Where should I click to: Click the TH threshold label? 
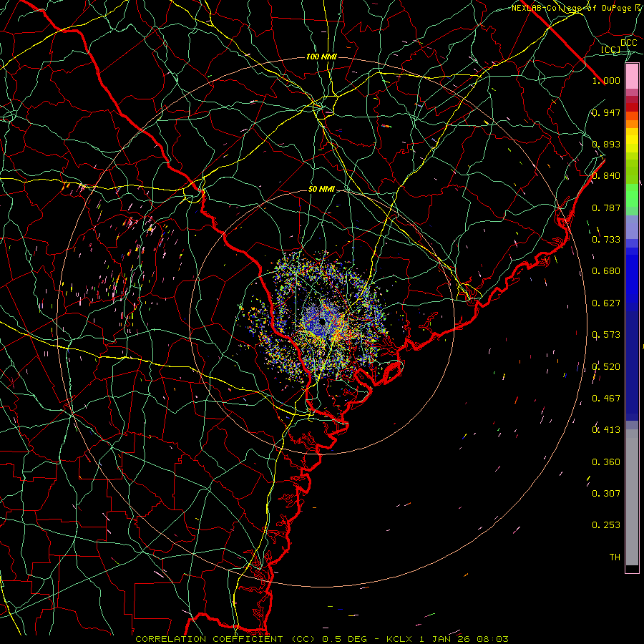(x=615, y=557)
